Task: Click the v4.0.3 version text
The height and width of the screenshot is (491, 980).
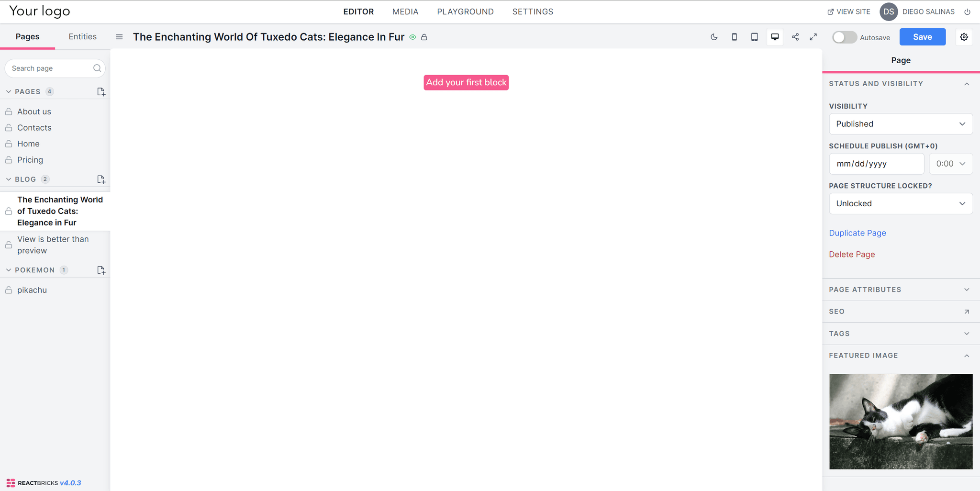Action: 70,483
